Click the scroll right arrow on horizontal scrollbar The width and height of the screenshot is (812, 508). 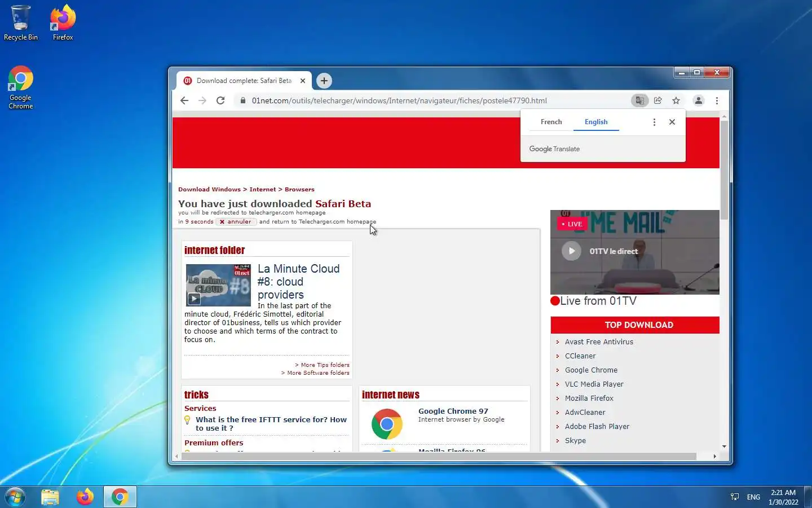point(714,456)
